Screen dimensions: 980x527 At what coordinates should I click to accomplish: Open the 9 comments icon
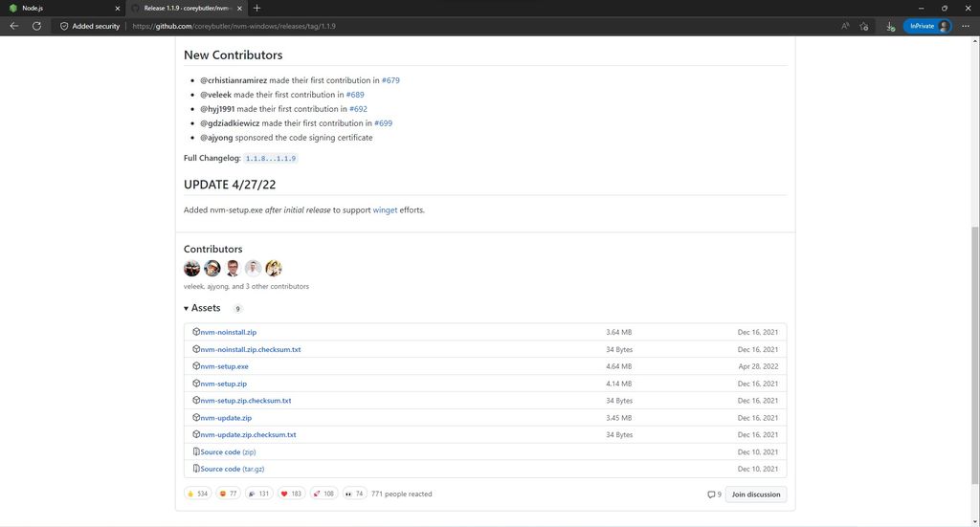(x=714, y=494)
